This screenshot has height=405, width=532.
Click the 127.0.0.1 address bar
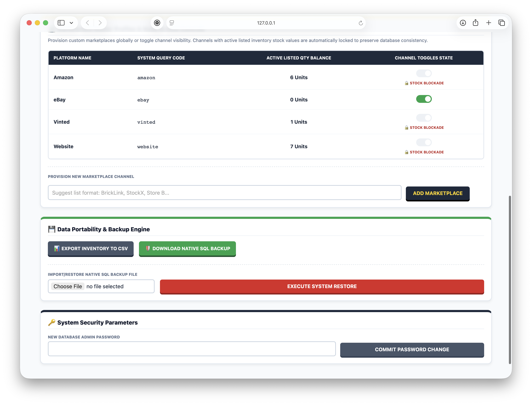point(266,23)
